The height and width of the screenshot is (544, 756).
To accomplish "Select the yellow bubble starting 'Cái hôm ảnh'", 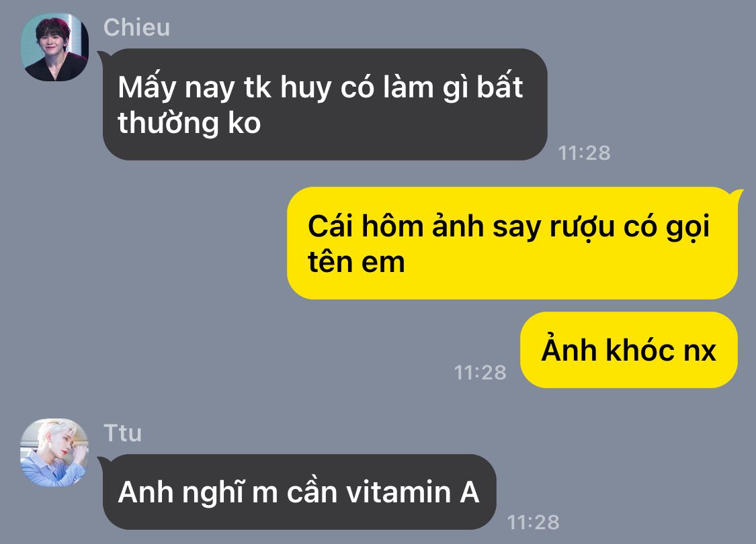I will [513, 243].
